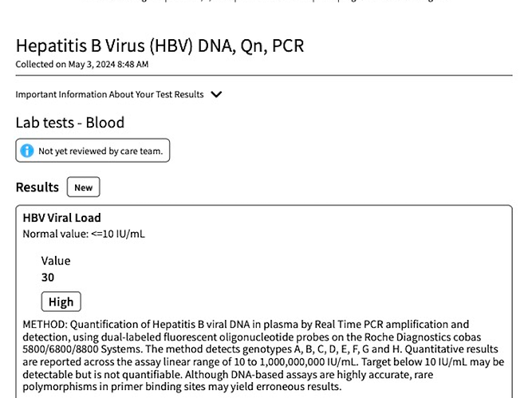Click the Collected on May 3, 2024 date
This screenshot has width=532, height=398.
tap(82, 64)
